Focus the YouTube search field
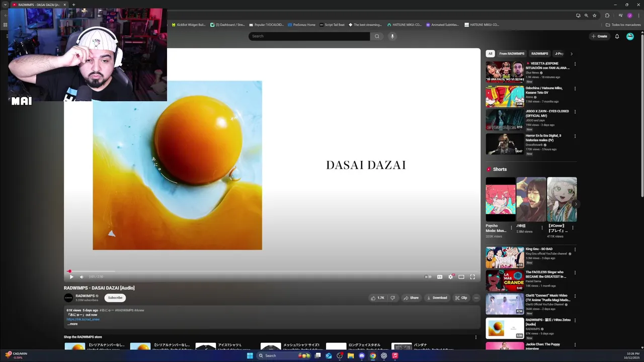 (x=309, y=36)
